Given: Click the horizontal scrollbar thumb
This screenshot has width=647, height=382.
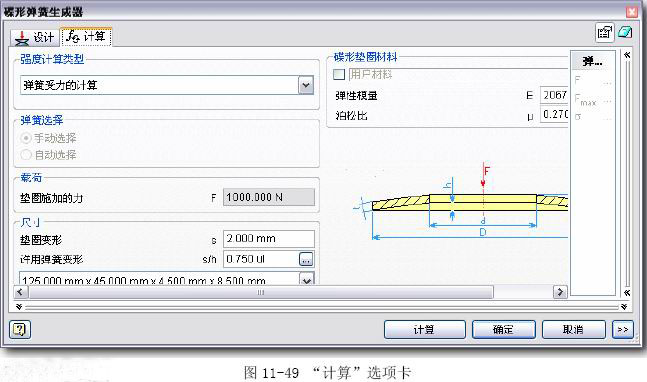Looking at the screenshot, I should [x=261, y=292].
